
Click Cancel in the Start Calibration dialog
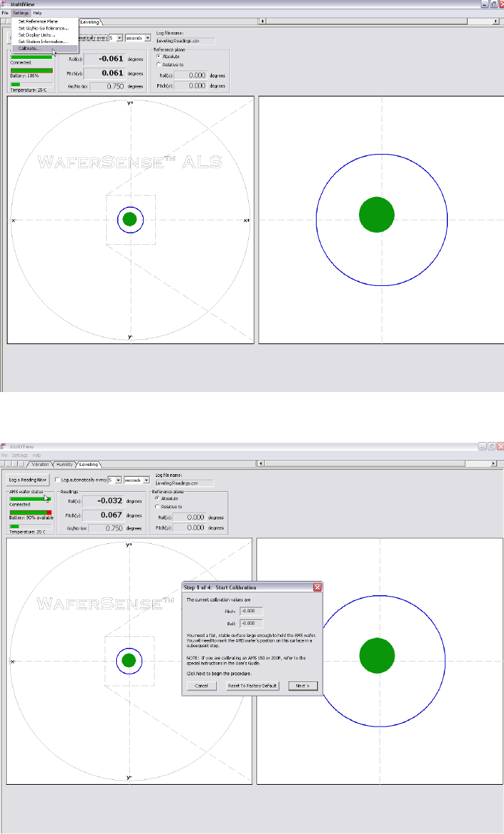click(201, 686)
